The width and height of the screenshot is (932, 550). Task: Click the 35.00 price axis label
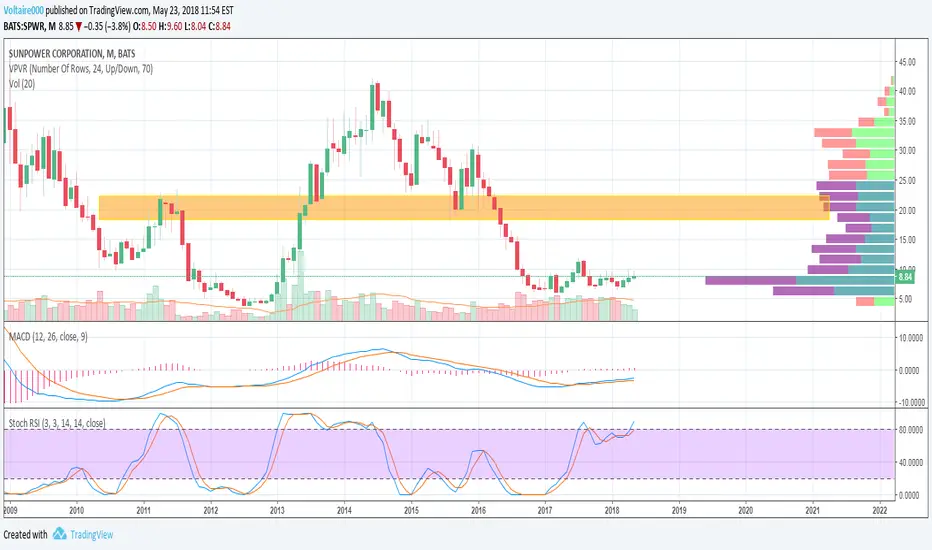click(x=906, y=121)
